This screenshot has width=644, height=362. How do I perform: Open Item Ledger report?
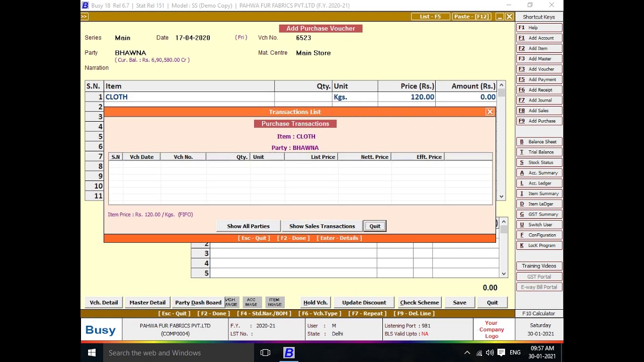pos(539,204)
